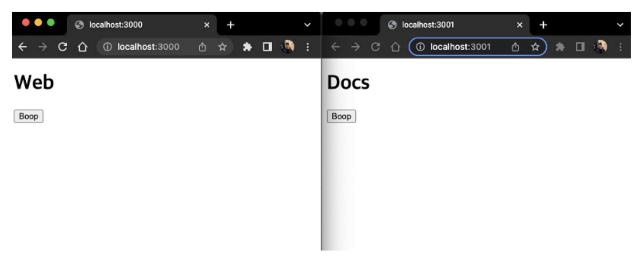The image size is (644, 264).
Task: Minimize the localhost:3000 window with yellow button
Action: pos(38,23)
